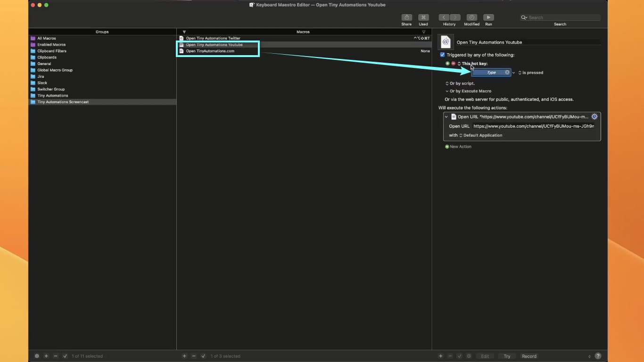Open the Used macros toolbar button
Image resolution: width=644 pixels, height=362 pixels.
(423, 17)
